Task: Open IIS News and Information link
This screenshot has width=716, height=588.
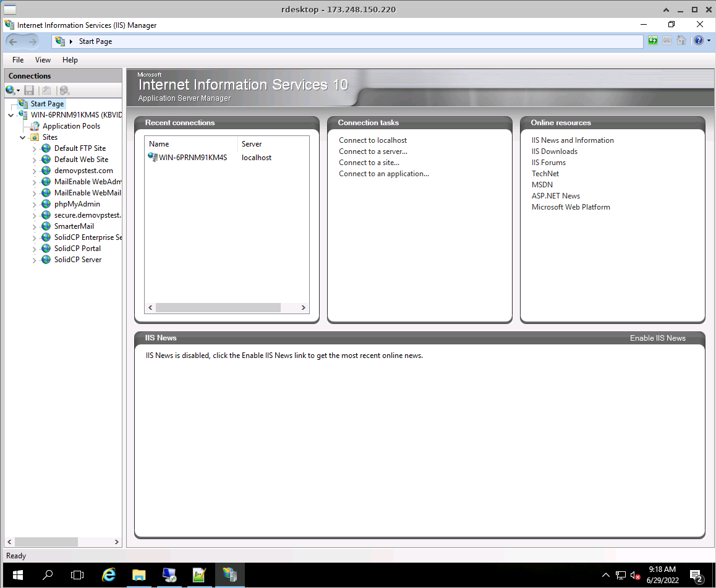Action: click(573, 140)
